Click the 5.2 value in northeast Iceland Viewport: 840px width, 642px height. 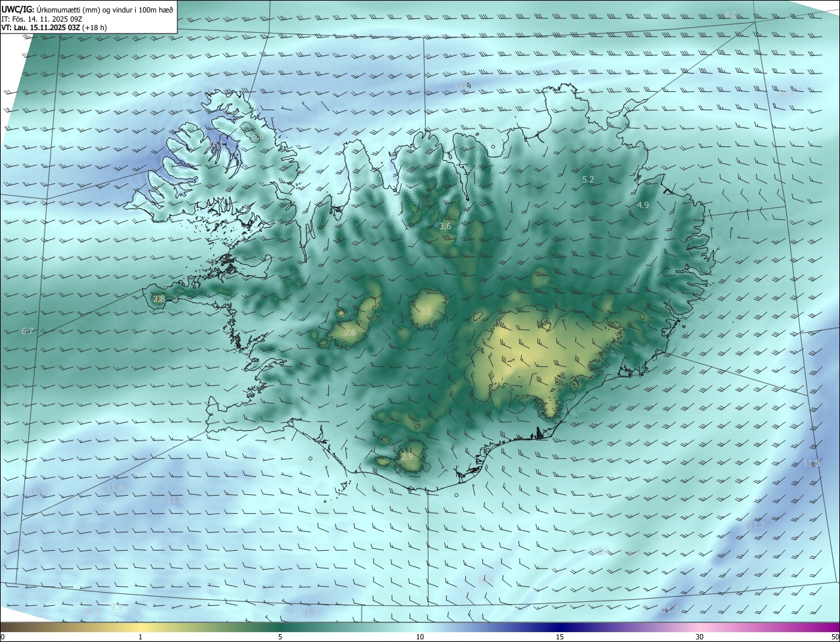coord(588,179)
